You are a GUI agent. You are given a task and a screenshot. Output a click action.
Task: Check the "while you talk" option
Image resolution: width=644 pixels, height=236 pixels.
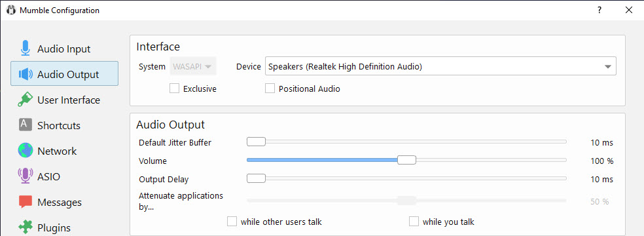(x=414, y=222)
